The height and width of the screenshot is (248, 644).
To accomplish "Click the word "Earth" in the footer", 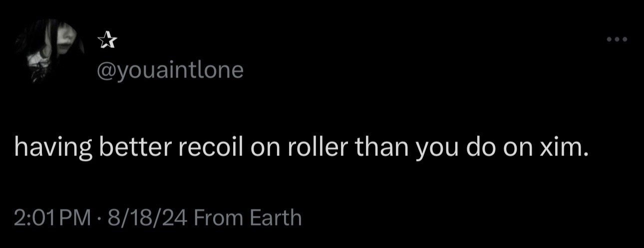I will (x=276, y=218).
